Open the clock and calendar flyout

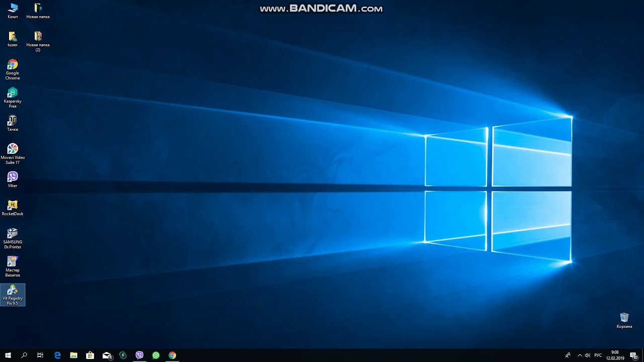[615, 355]
